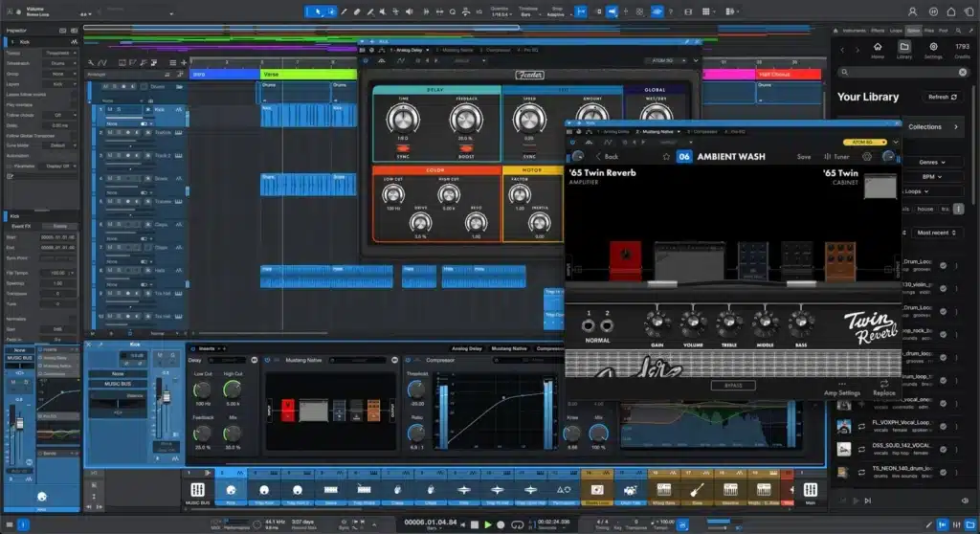Add a track with plus icon
Screen dimensions: 980x534
tap(183, 62)
